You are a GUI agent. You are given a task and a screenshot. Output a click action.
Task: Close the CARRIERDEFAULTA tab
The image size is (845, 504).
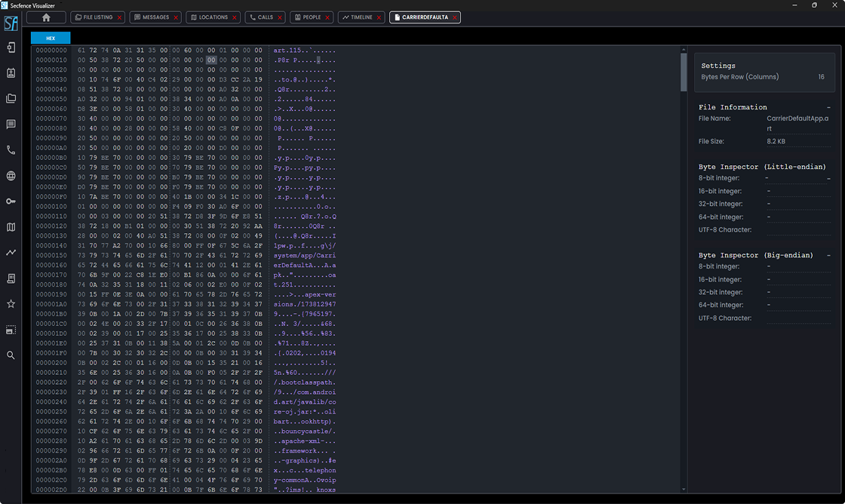point(455,17)
